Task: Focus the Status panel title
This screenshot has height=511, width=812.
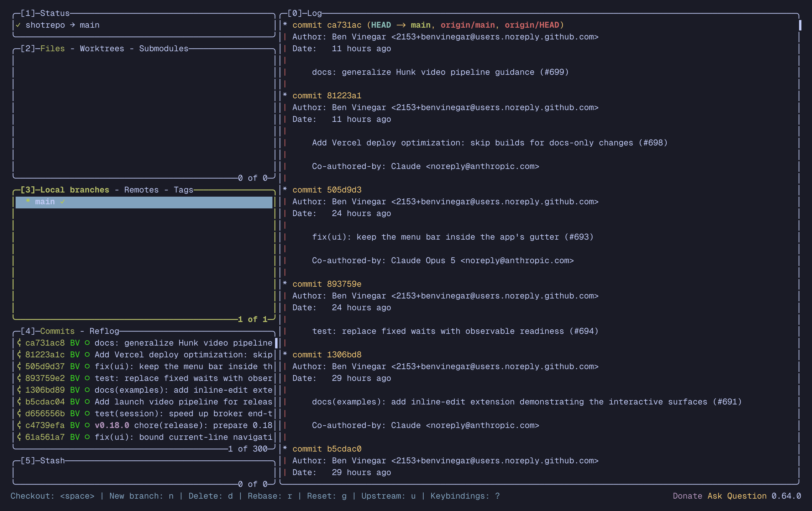Action: point(55,13)
